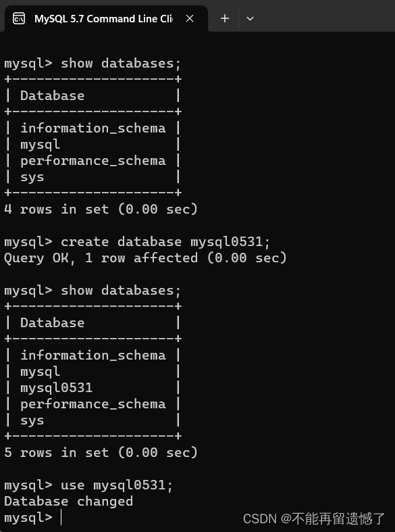Viewport: 395px width, 532px height.
Task: Click the second 'show databases;' command line
Action: coord(93,291)
